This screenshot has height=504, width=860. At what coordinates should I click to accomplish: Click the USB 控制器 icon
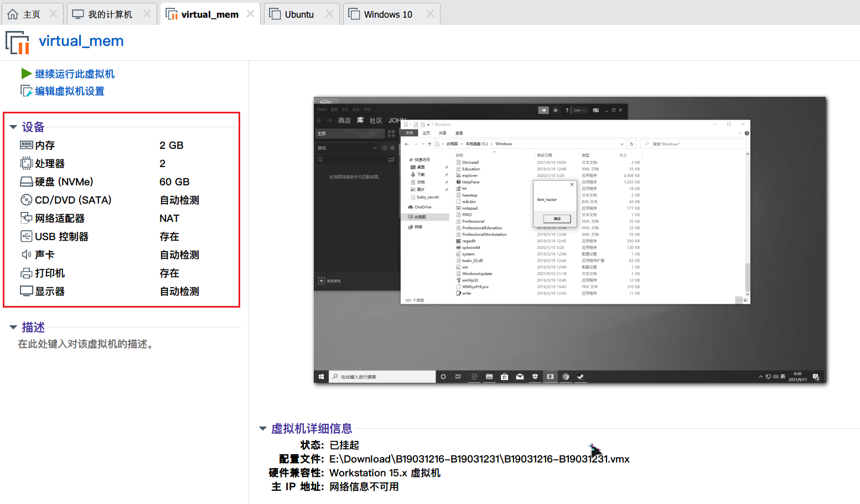(26, 236)
